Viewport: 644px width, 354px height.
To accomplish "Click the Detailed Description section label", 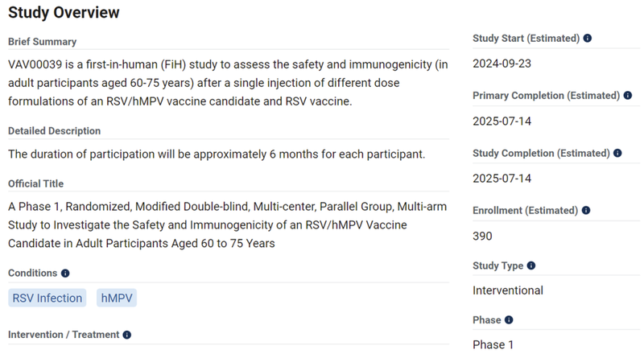I will click(x=55, y=131).
